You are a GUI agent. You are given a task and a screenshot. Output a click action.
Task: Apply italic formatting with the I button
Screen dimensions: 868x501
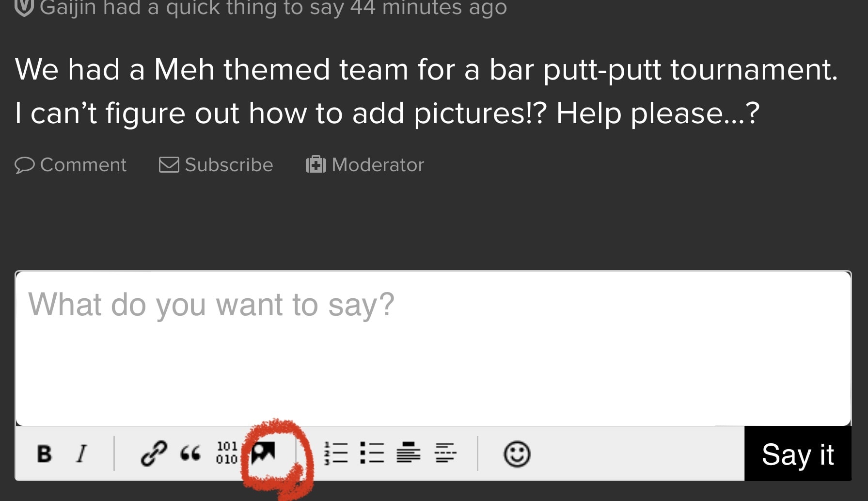tap(82, 454)
